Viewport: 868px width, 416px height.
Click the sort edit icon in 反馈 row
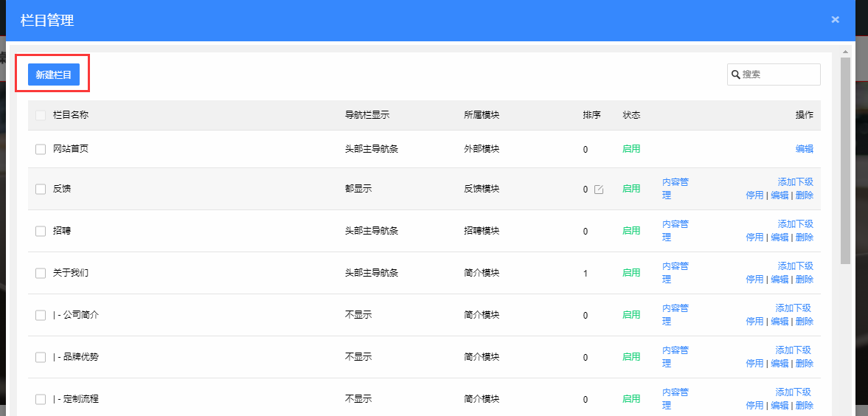pos(598,190)
